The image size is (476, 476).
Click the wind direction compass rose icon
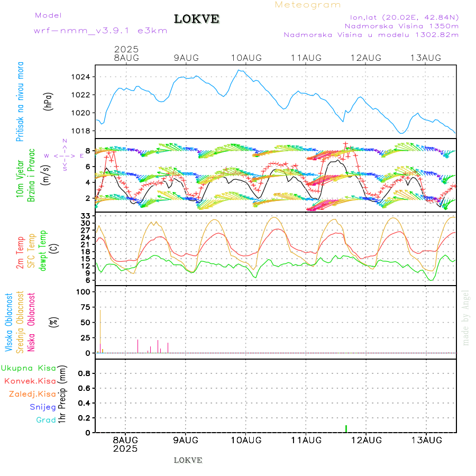[64, 155]
